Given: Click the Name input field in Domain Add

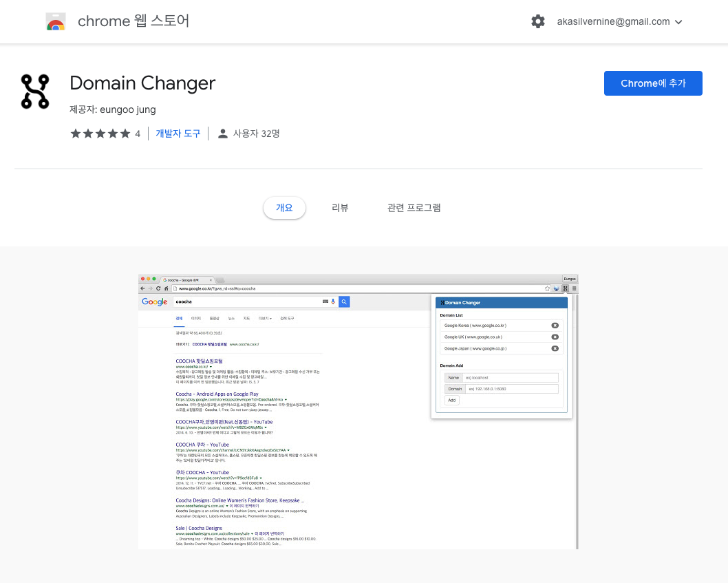Looking at the screenshot, I should pyautogui.click(x=511, y=377).
